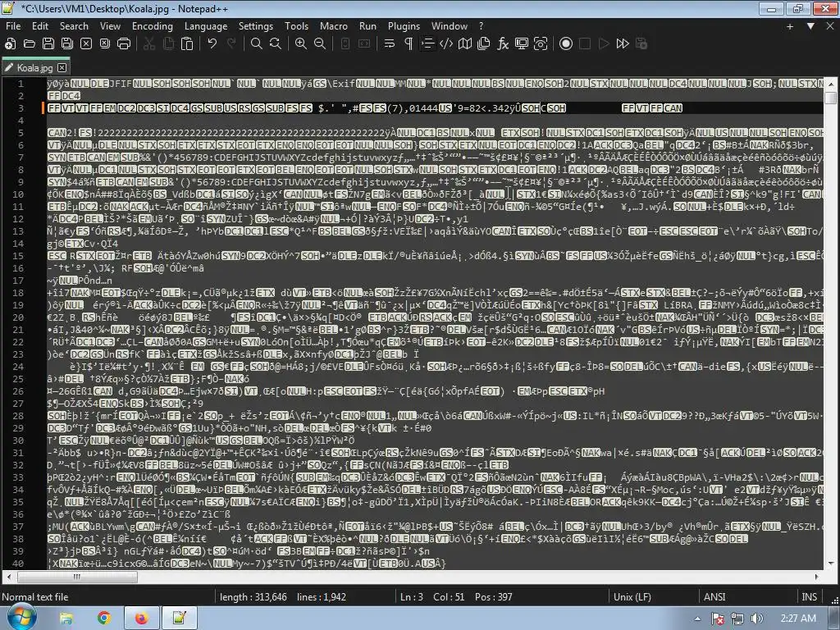Click the stop recording square icon

pos(585,44)
